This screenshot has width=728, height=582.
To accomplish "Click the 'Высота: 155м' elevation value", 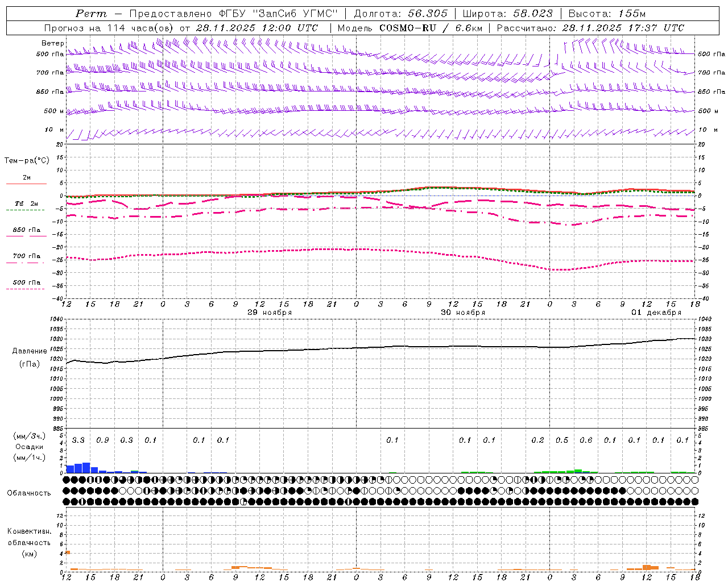I will tap(607, 14).
